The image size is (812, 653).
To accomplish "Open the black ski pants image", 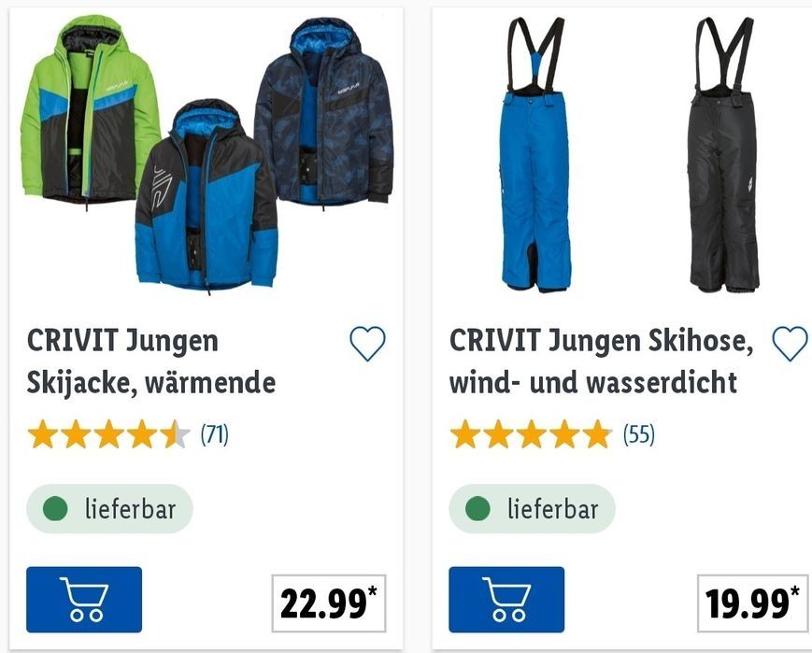I will pos(724,154).
